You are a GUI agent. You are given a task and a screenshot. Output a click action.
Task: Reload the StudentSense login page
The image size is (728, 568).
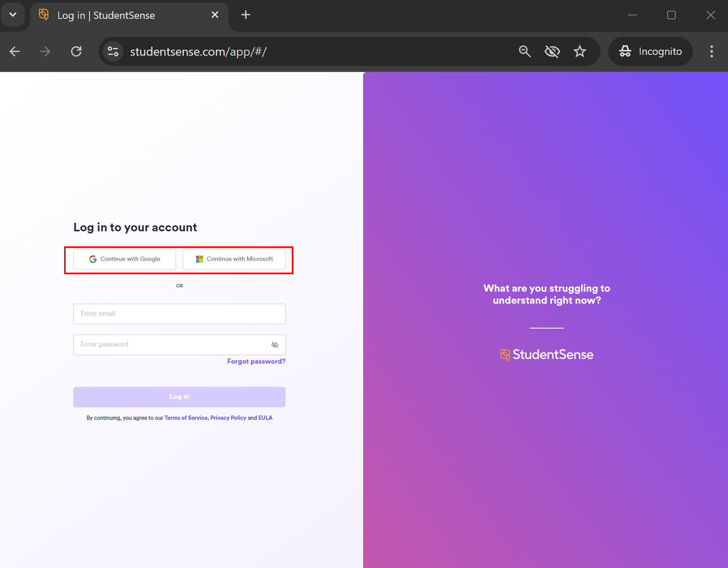[x=76, y=51]
